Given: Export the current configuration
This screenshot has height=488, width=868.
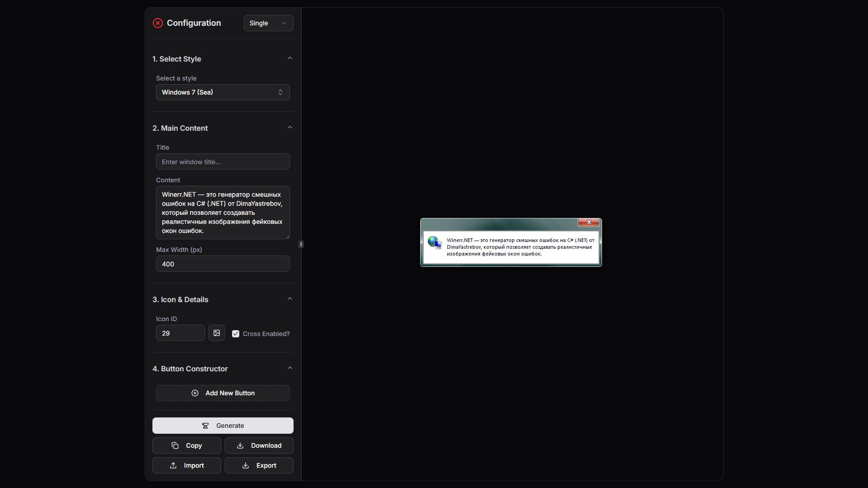Looking at the screenshot, I should pyautogui.click(x=259, y=465).
